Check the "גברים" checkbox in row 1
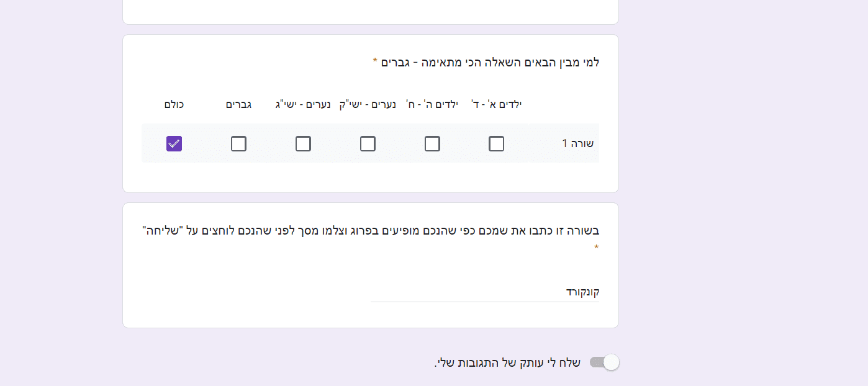 tap(238, 144)
